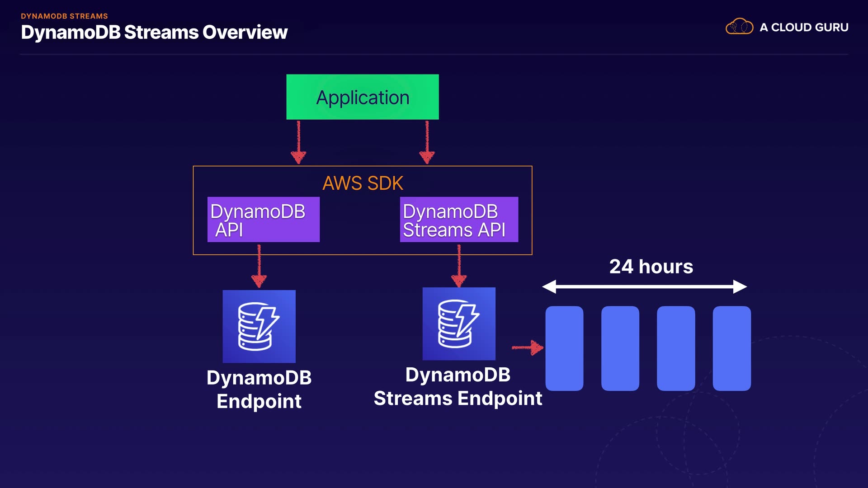Click the red arrow pointing to stream records
Image resolution: width=868 pixels, height=488 pixels.
pyautogui.click(x=528, y=347)
